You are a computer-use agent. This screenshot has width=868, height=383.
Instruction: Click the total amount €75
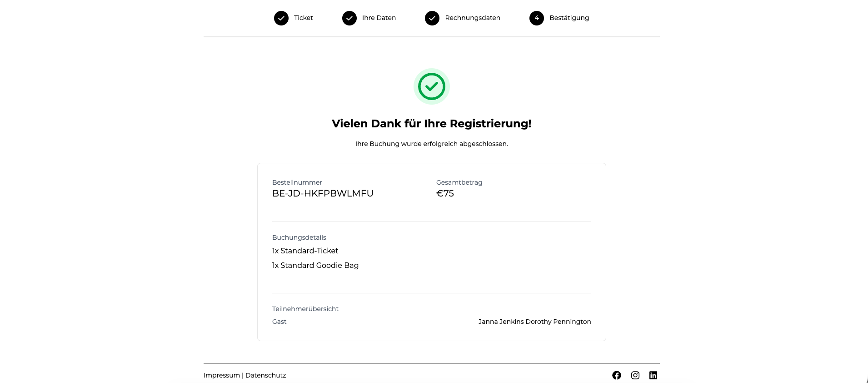pyautogui.click(x=445, y=193)
